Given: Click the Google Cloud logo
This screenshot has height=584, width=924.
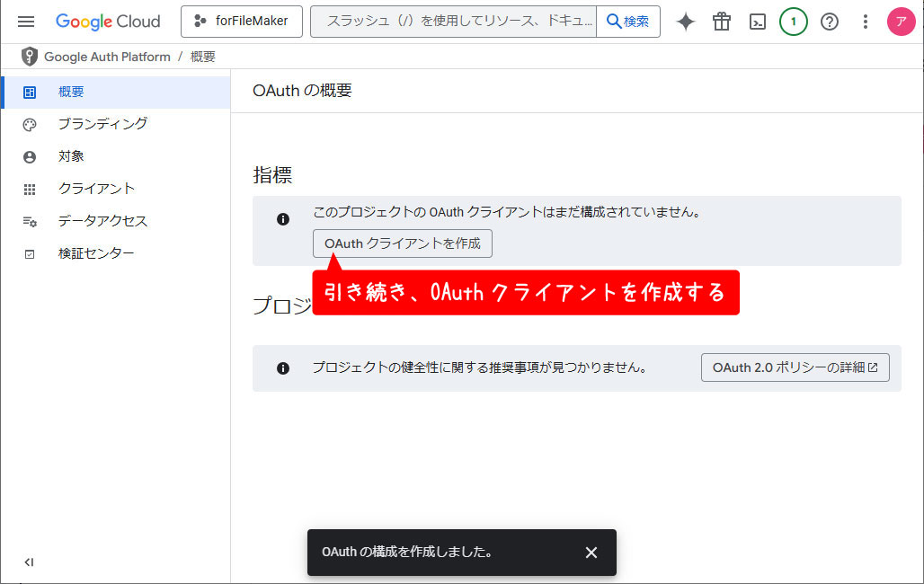Looking at the screenshot, I should (x=108, y=22).
